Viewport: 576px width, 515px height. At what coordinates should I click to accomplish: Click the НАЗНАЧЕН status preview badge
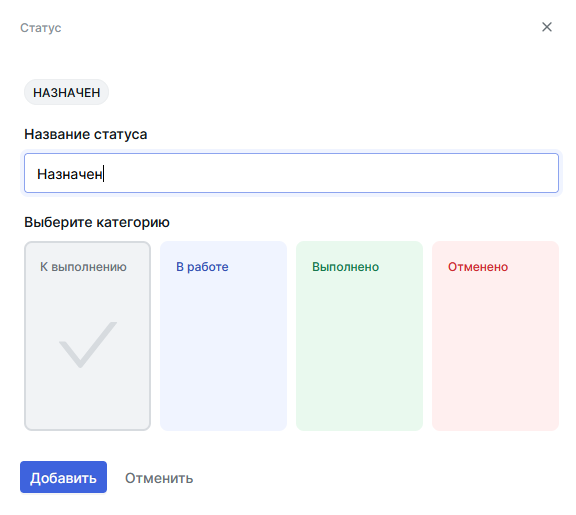click(x=66, y=92)
